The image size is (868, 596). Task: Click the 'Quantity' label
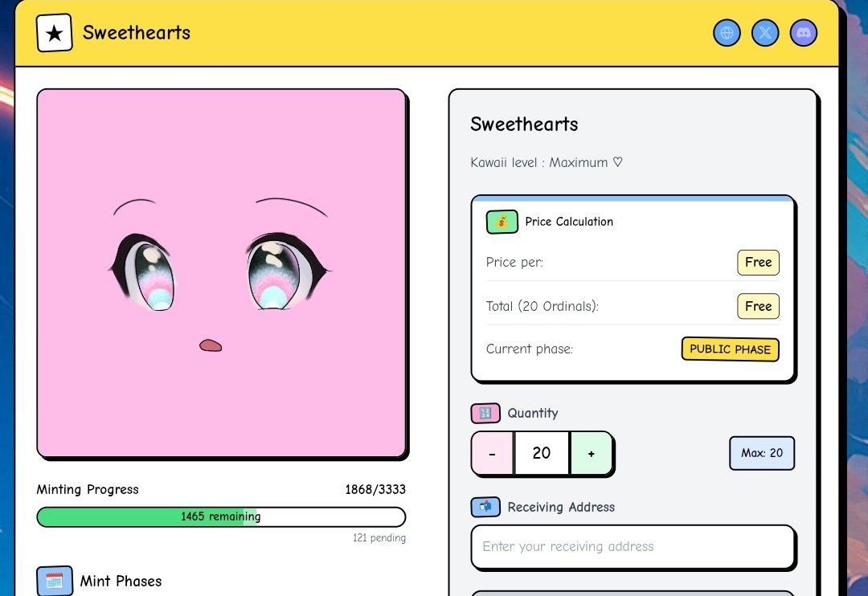(533, 413)
